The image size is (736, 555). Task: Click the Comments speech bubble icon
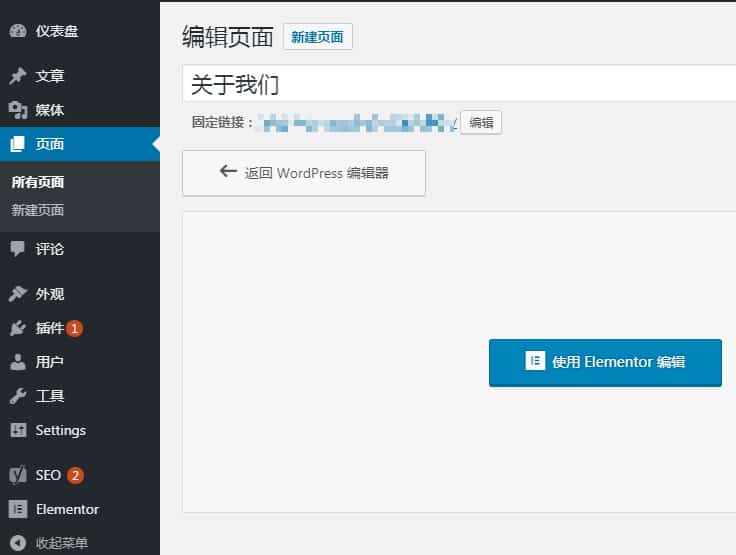17,248
